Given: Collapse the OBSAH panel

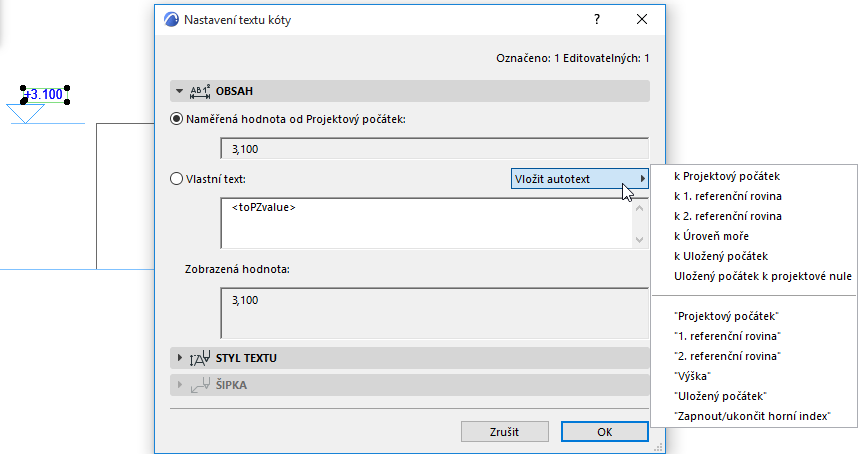Looking at the screenshot, I should pyautogui.click(x=179, y=91).
